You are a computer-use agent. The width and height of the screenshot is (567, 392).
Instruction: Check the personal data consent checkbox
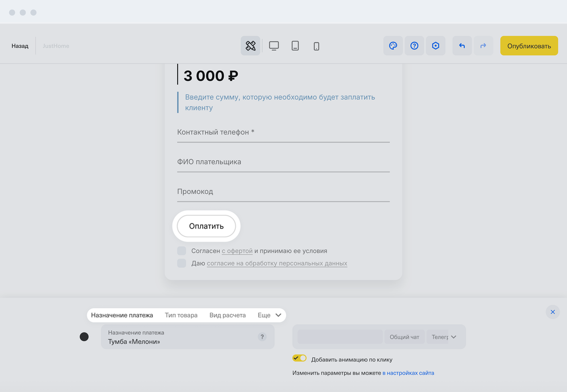(182, 263)
